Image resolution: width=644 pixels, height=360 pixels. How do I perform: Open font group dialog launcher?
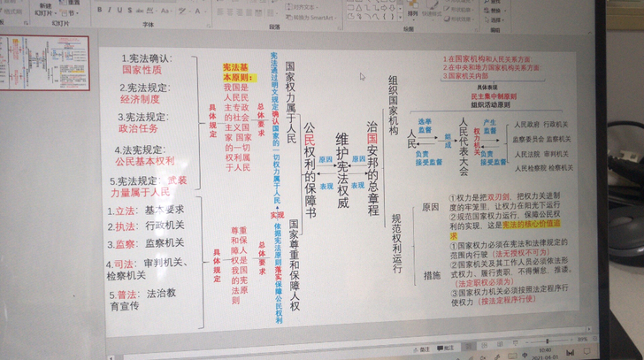[208, 26]
